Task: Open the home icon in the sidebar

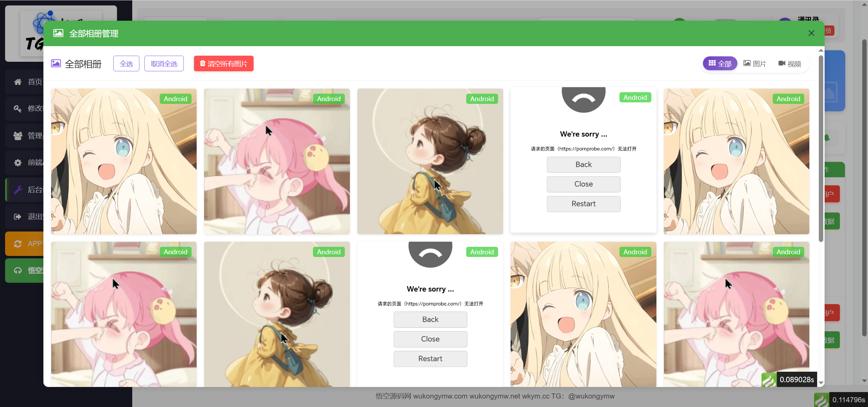Action: 18,82
